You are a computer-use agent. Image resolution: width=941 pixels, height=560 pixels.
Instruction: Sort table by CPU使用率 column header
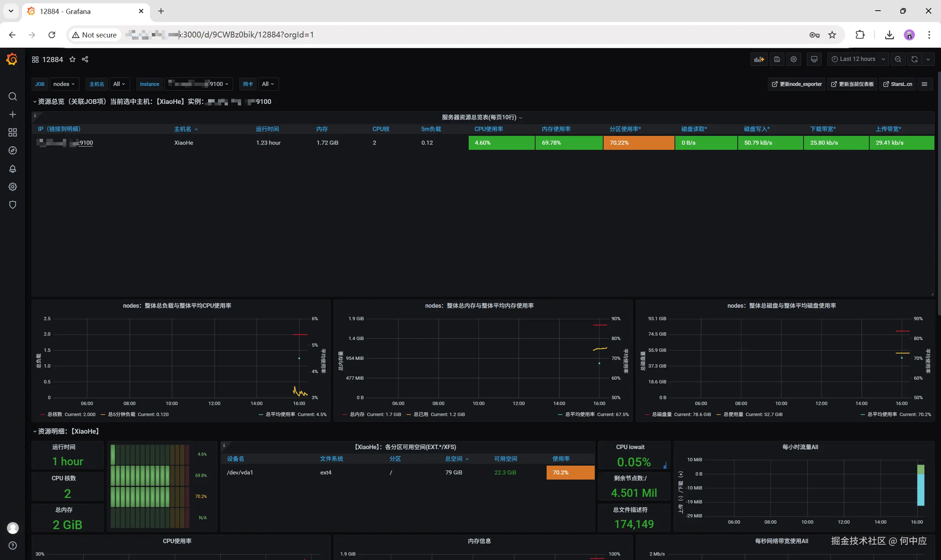(488, 129)
